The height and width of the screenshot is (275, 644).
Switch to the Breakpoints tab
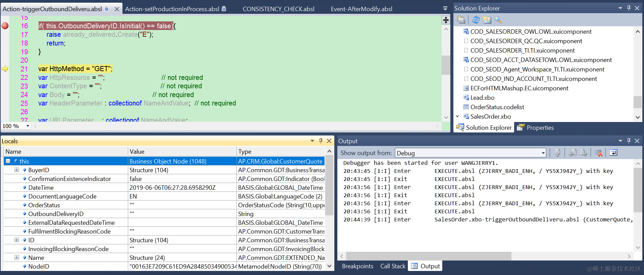pos(358,266)
